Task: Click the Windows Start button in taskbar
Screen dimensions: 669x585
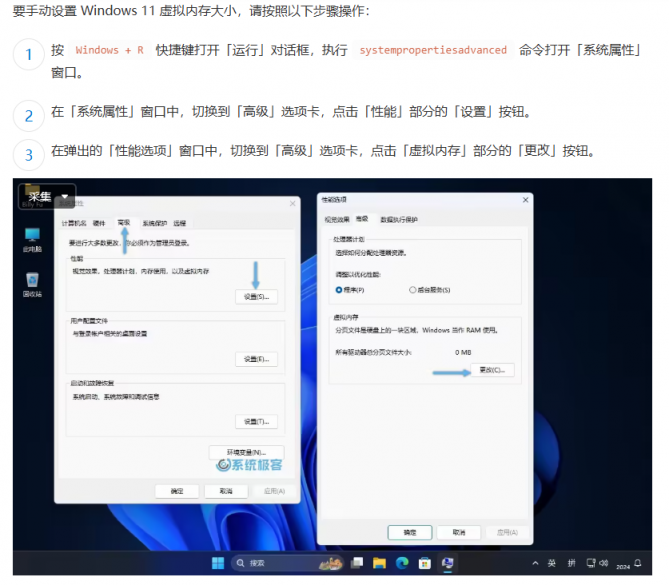Action: [x=218, y=563]
